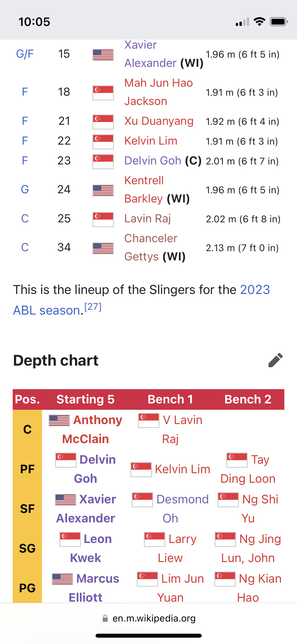This screenshot has height=644, width=297.
Task: Tap the Singapore flag next to Lavin Raj
Action: coord(103,219)
